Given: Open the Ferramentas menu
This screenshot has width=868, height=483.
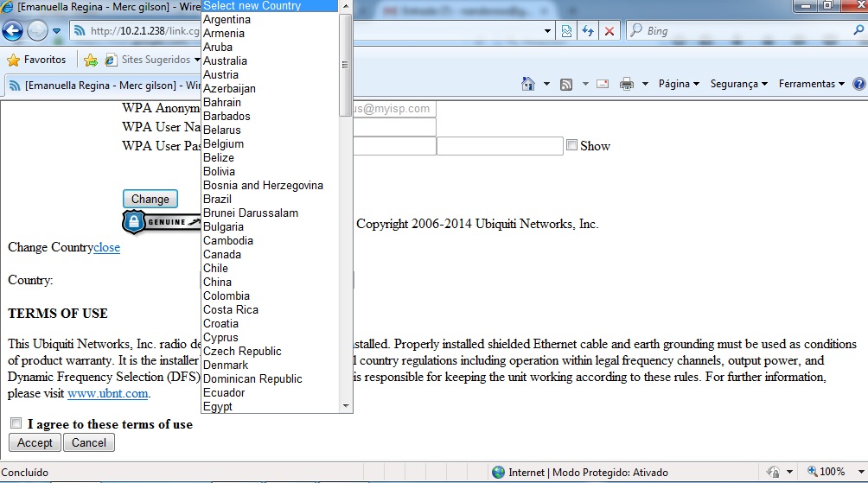Looking at the screenshot, I should pos(812,84).
